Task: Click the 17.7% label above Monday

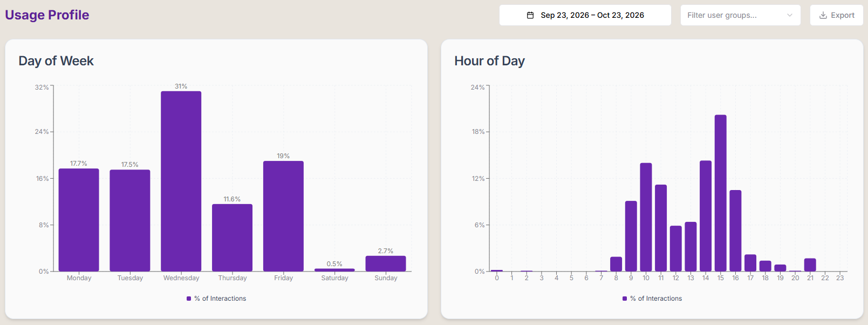Action: pyautogui.click(x=79, y=164)
